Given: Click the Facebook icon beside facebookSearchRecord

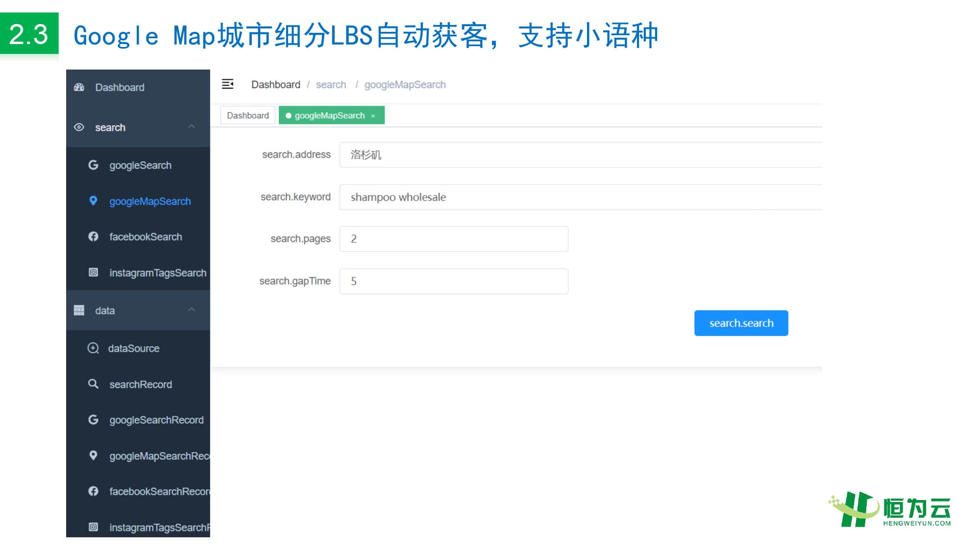Looking at the screenshot, I should pos(93,491).
